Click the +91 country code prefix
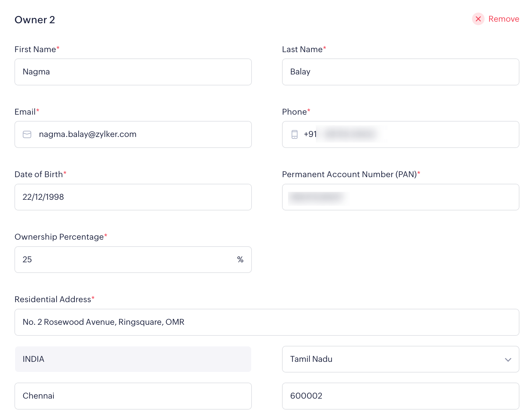Viewport: 532px width, 419px height. click(x=310, y=134)
